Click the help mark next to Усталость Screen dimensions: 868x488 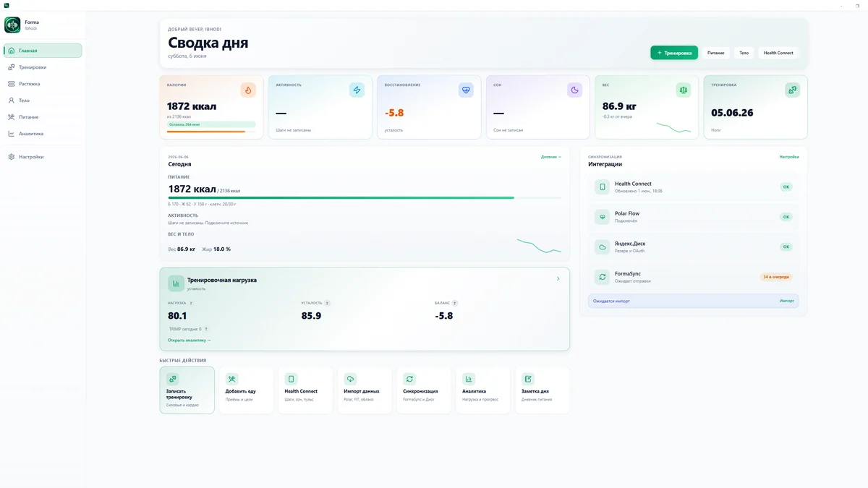pos(327,304)
